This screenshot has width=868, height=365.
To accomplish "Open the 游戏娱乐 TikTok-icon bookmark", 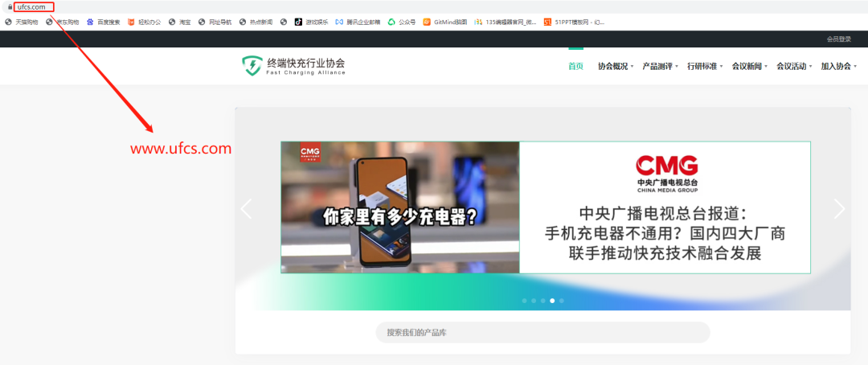I will coord(312,23).
